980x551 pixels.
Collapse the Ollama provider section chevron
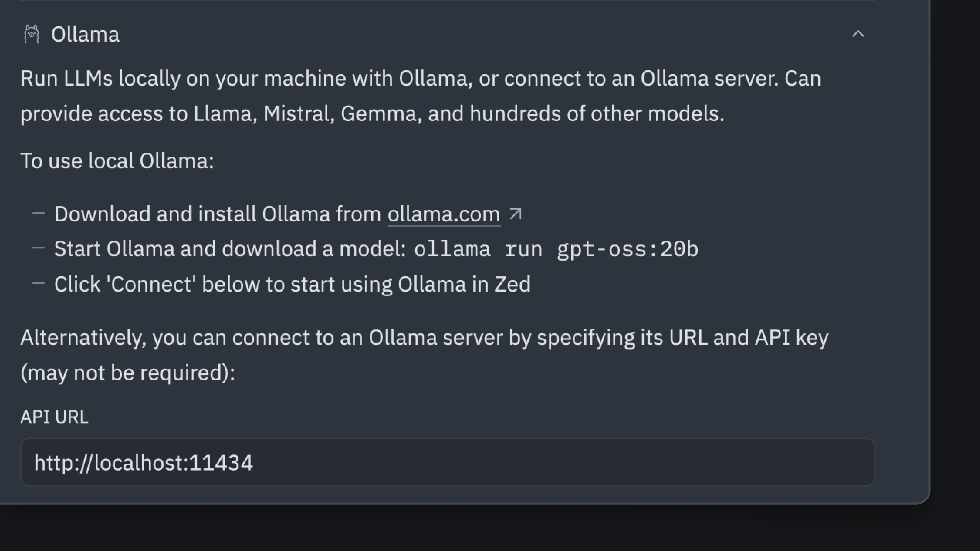tap(858, 34)
